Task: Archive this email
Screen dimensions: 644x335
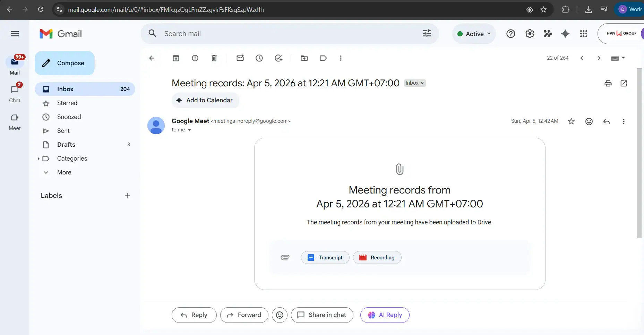Action: click(x=176, y=58)
